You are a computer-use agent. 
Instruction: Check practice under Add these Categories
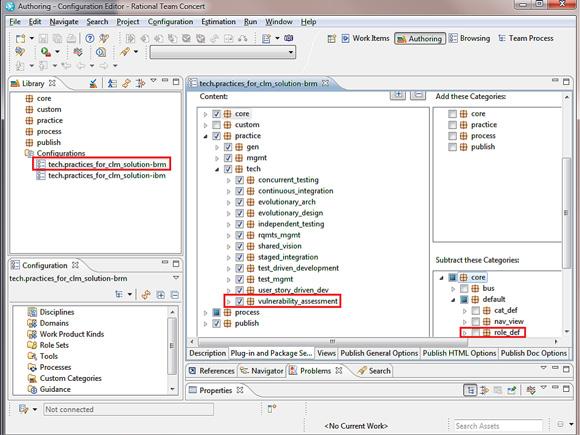[x=452, y=125]
